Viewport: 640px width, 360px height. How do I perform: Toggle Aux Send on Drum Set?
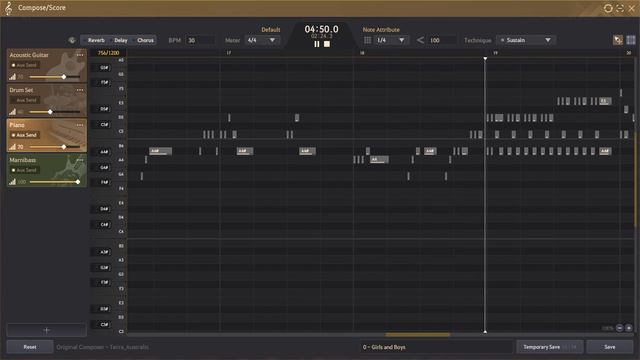[24, 100]
